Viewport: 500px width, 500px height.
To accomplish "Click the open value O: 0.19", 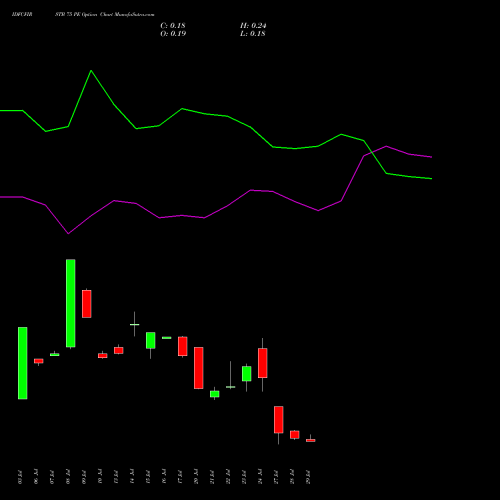I will click(173, 34).
